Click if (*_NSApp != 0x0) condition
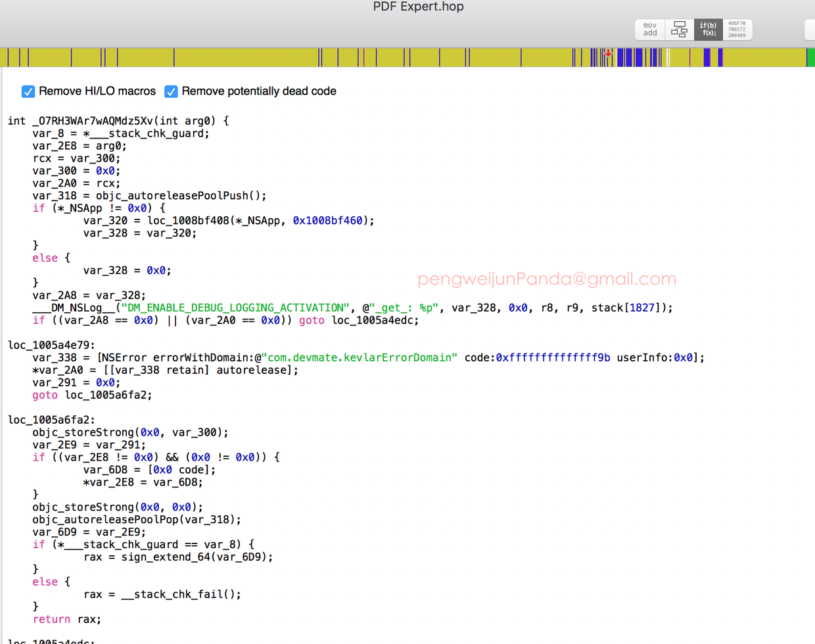Screen dimensions: 815x644 tap(99, 208)
